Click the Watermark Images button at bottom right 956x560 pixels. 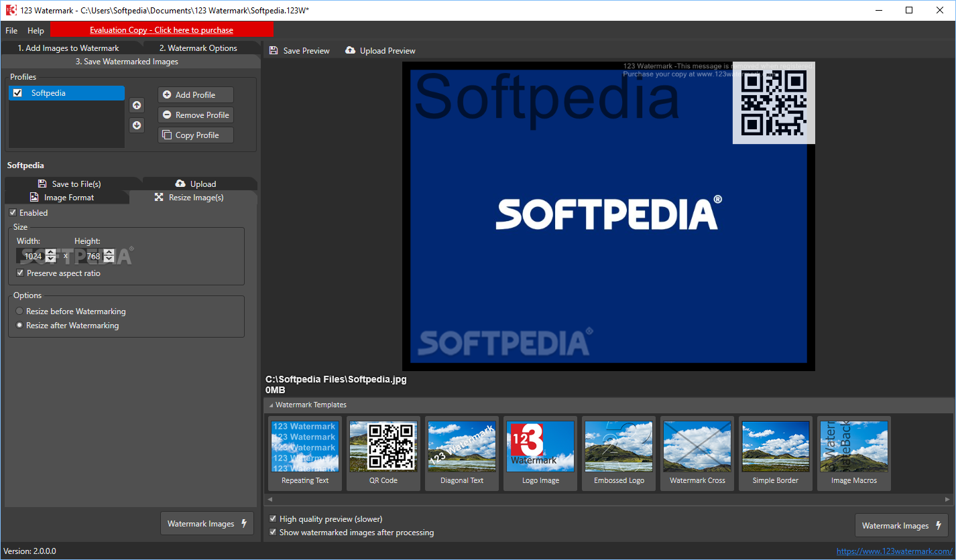902,526
